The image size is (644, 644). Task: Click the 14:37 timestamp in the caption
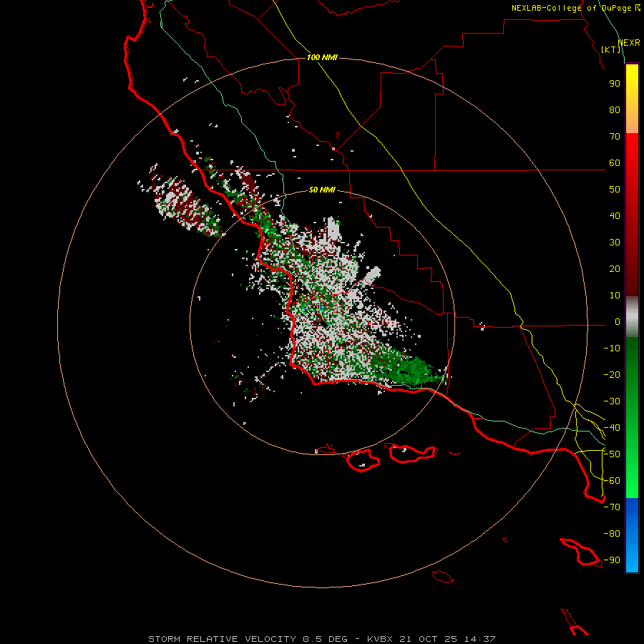click(x=479, y=639)
